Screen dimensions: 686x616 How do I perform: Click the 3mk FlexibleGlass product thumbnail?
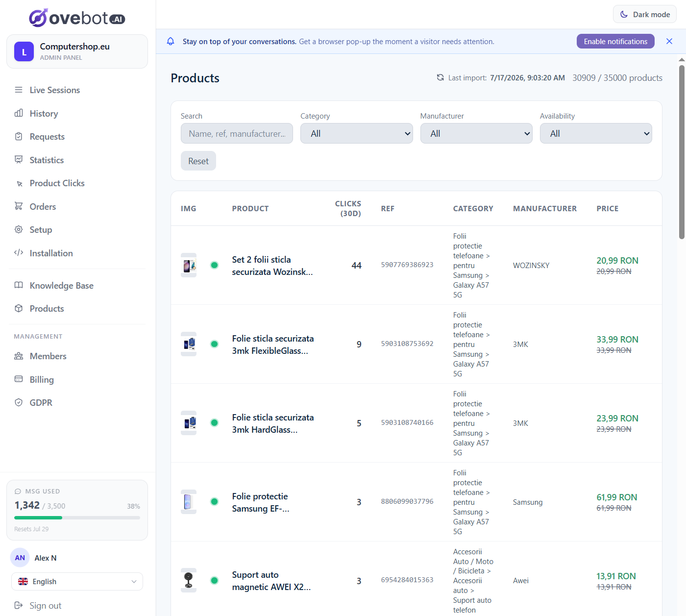tap(189, 344)
